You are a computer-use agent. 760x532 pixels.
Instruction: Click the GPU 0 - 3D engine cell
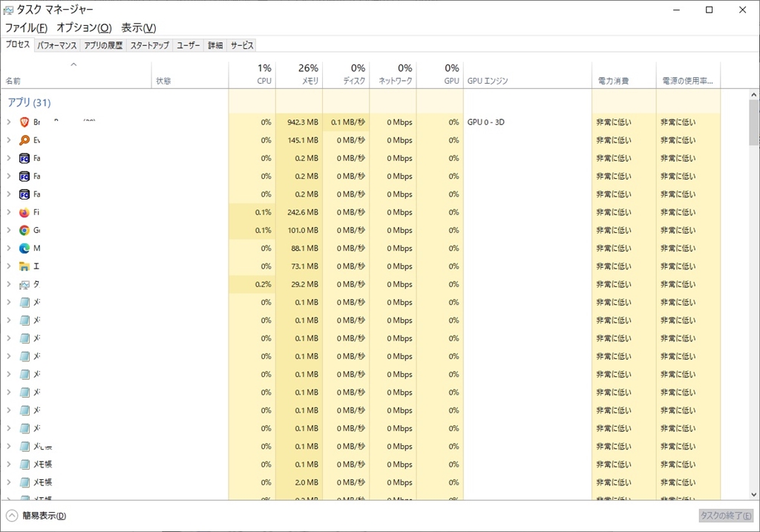[x=528, y=122]
